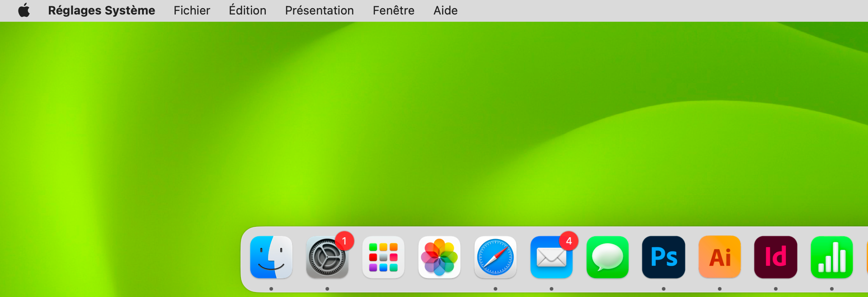This screenshot has height=297, width=868.
Task: Open Launchpad from the Dock
Action: 383,257
